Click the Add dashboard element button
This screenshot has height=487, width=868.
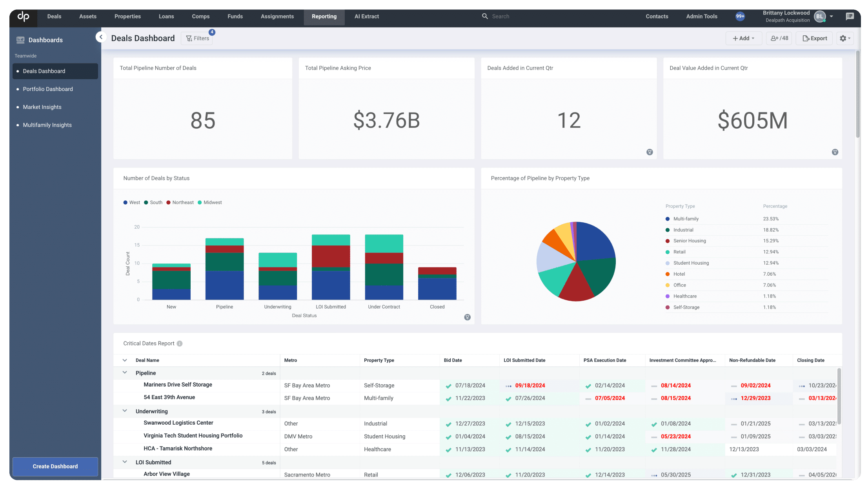click(743, 38)
